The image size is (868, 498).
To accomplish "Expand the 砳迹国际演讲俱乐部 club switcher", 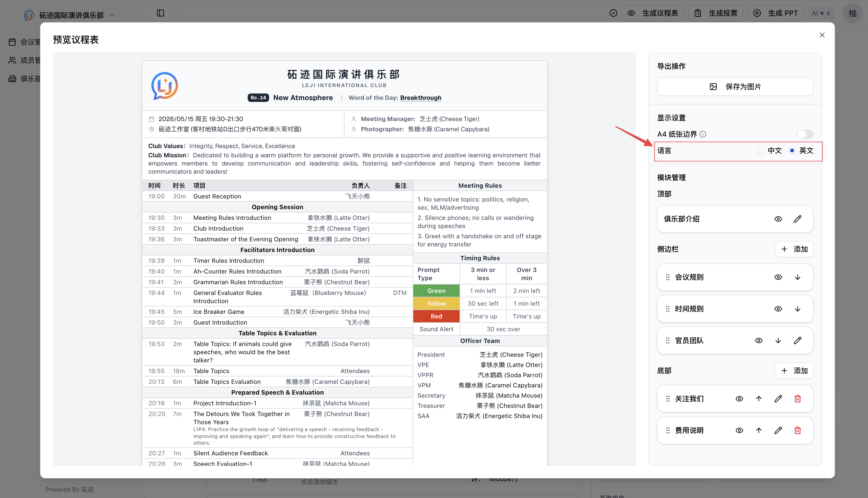I will point(70,15).
